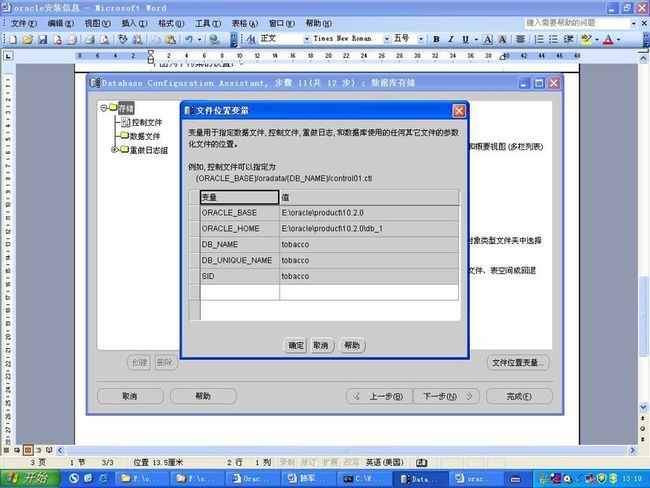Open the Styles and Formatting pane icon
This screenshot has width=650, height=488.
tap(251, 39)
